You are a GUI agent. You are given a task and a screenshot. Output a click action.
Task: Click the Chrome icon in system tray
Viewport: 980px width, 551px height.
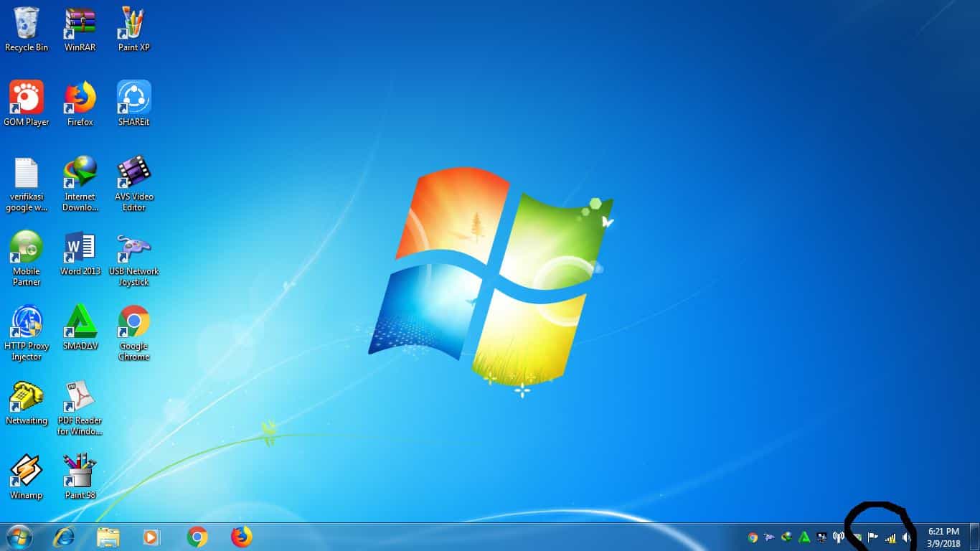[x=753, y=537]
